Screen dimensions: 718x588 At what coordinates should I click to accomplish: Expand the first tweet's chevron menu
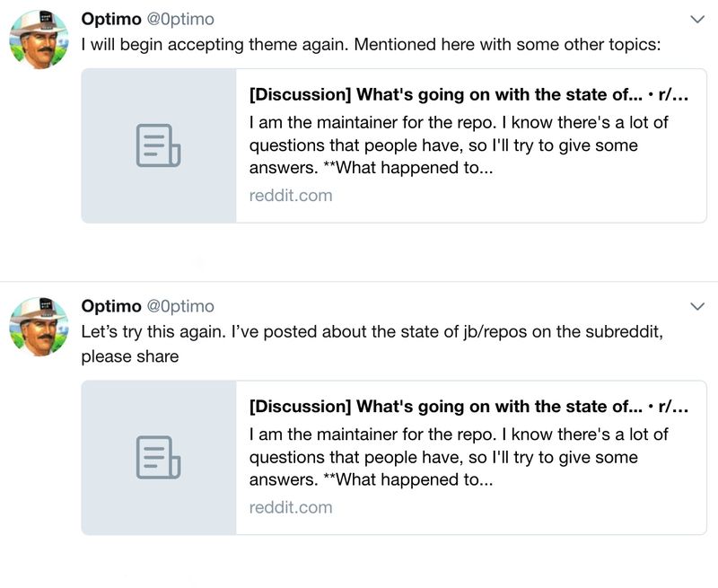pos(697,19)
